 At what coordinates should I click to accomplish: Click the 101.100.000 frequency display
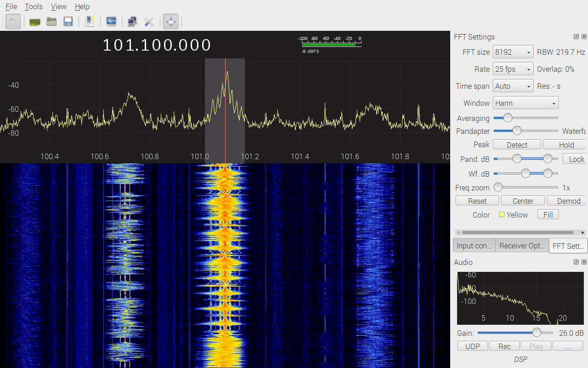pos(157,45)
